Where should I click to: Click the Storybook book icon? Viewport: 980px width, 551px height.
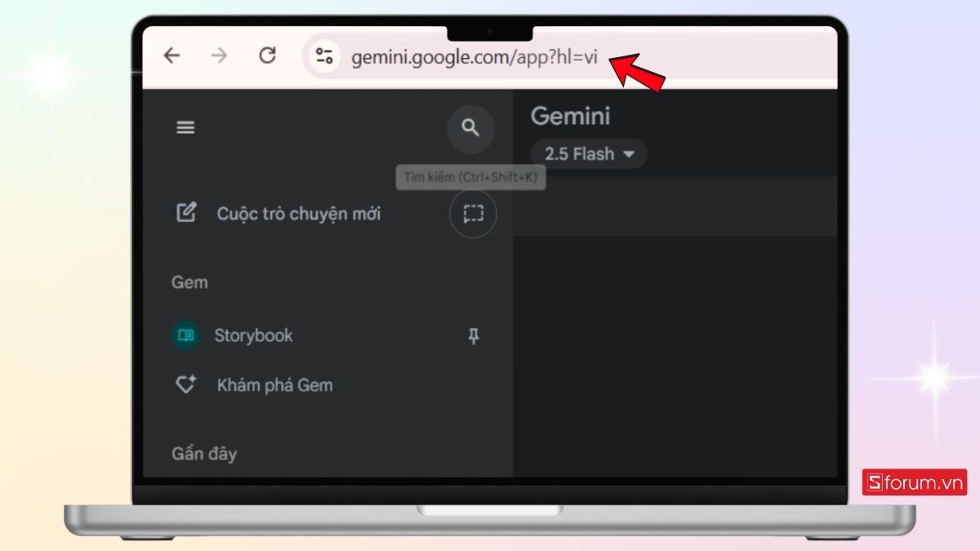186,335
